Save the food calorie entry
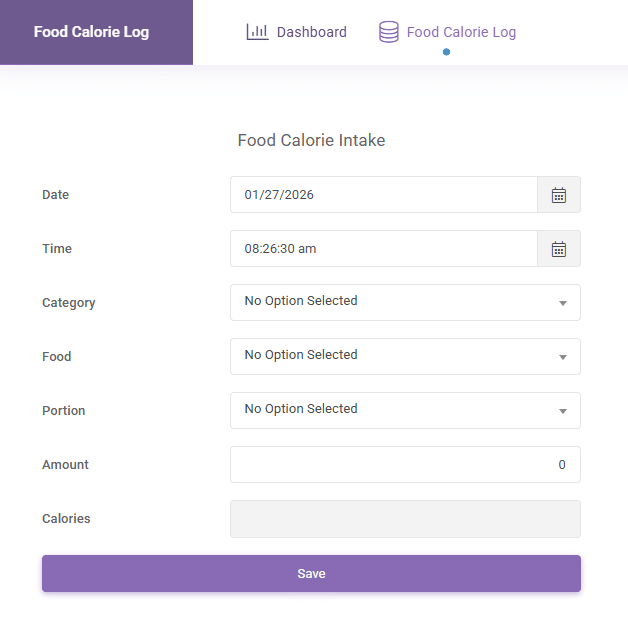This screenshot has height=626, width=628. click(311, 574)
